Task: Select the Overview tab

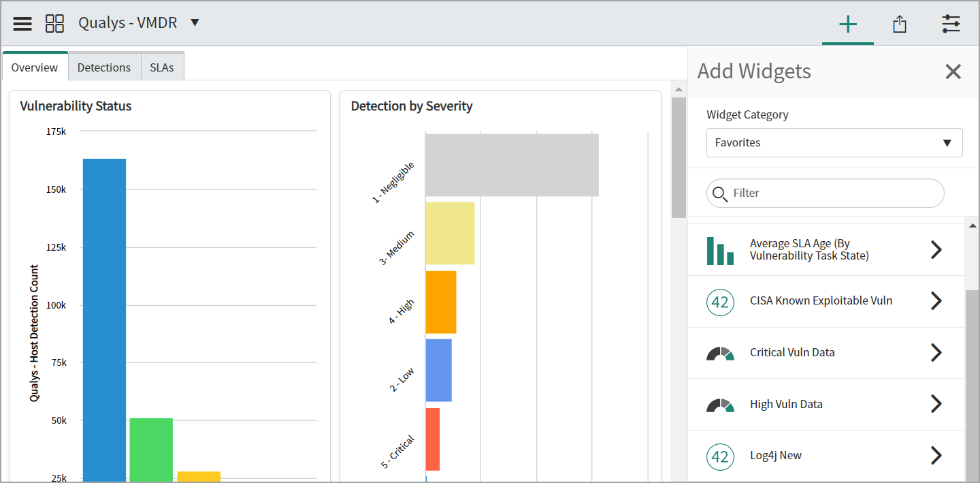Action: pos(35,67)
